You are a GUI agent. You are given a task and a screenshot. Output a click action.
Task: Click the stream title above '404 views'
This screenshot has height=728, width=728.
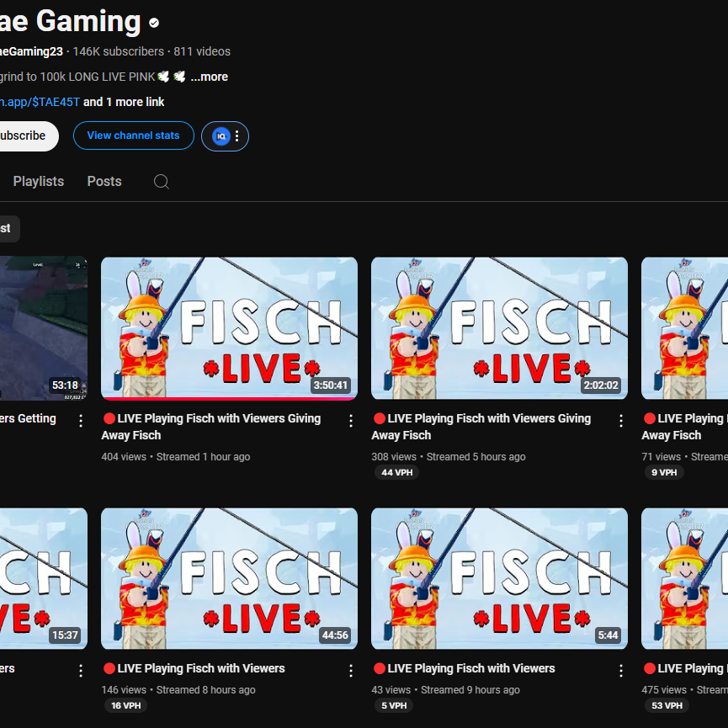211,427
